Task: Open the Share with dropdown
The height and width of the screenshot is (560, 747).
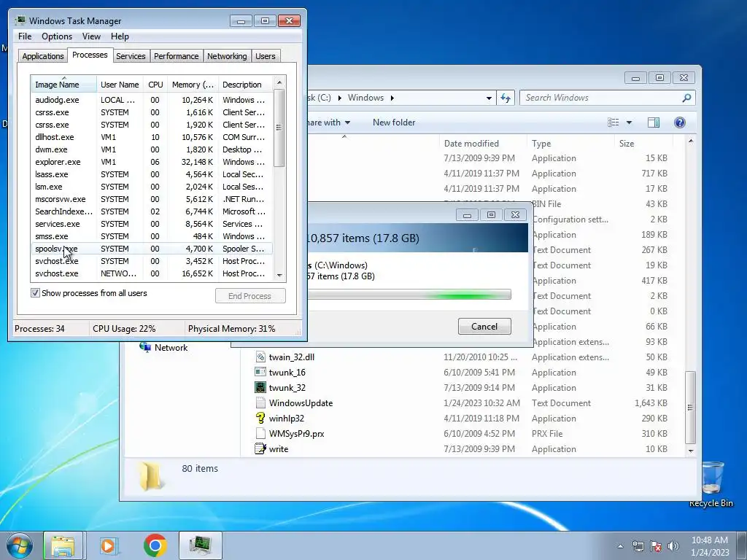Action: pos(328,122)
